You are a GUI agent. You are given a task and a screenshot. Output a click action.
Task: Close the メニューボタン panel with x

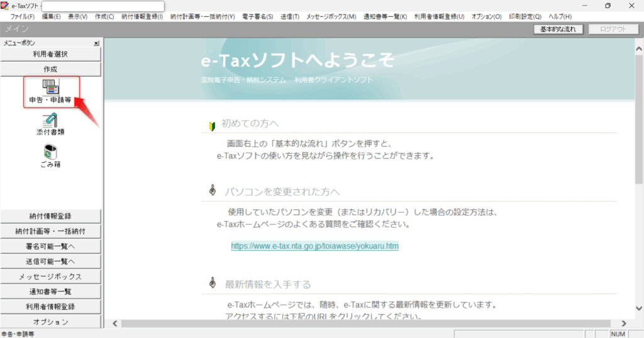tap(96, 43)
